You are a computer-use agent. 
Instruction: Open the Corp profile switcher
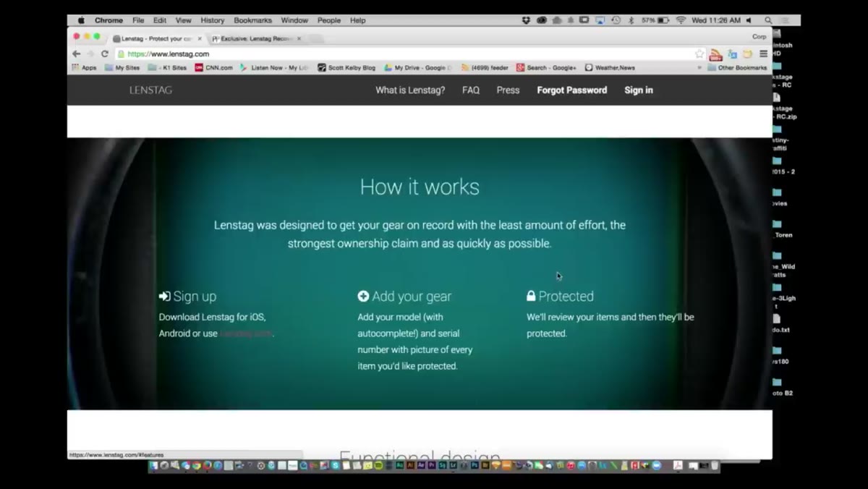click(x=759, y=36)
